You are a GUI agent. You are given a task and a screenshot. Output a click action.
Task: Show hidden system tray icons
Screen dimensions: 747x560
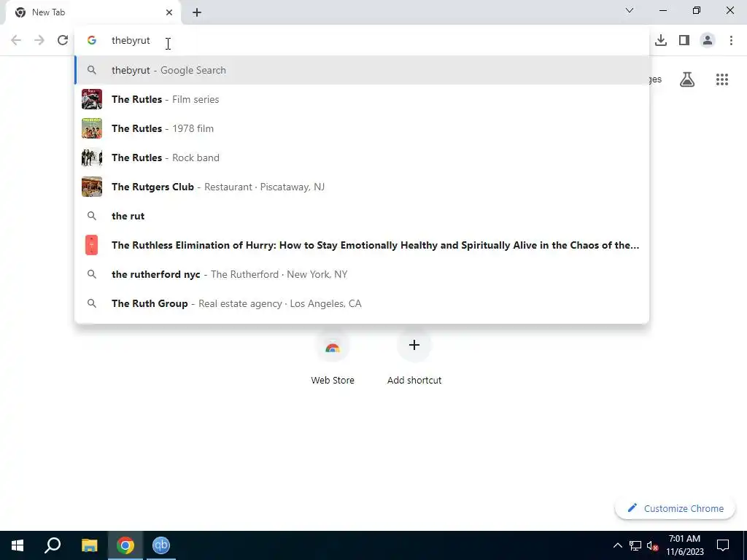[x=617, y=545]
